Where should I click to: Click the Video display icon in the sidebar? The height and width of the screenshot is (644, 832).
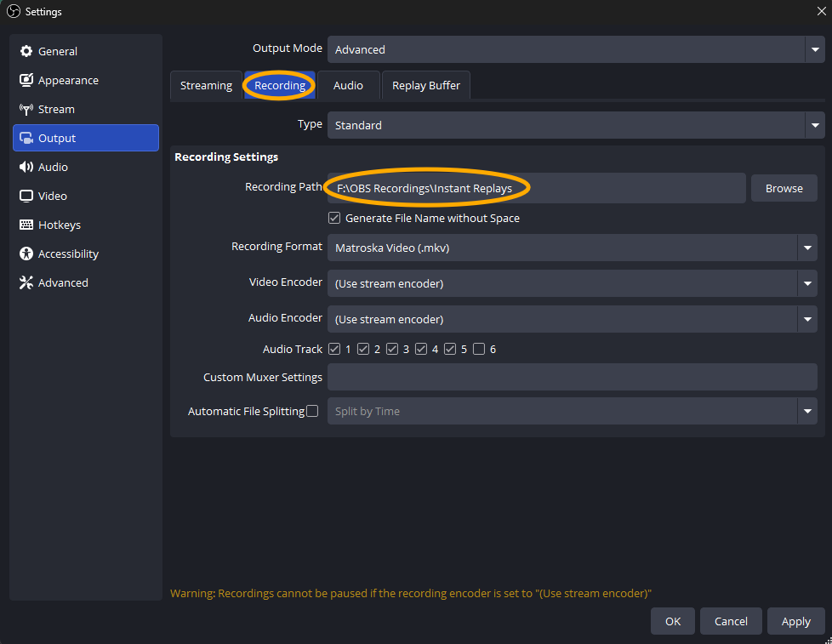click(26, 196)
